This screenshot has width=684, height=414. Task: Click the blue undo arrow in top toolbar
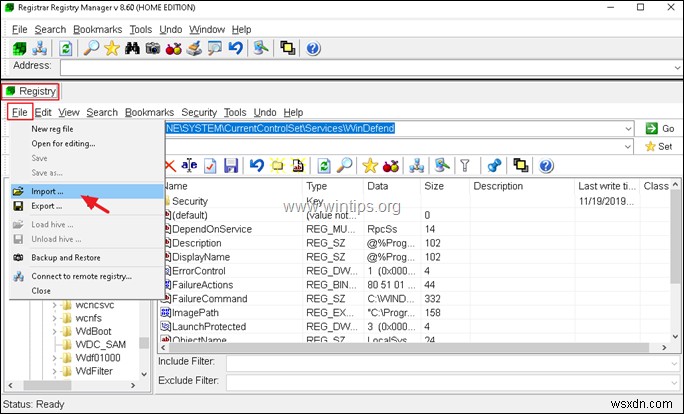click(x=236, y=48)
